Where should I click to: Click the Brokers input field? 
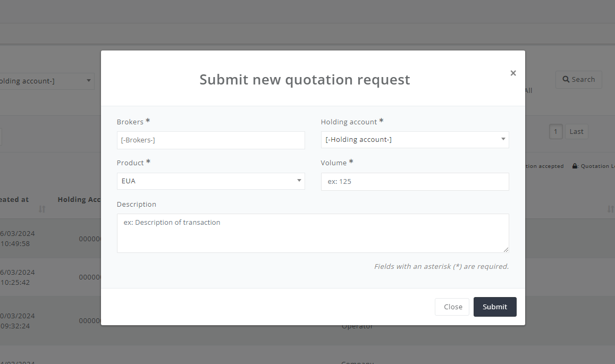pos(210,140)
